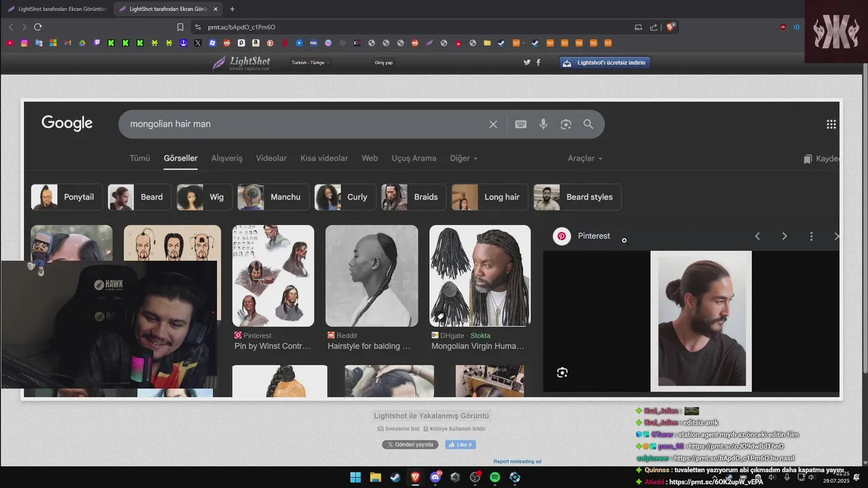Click Lens icon on Pinterest preview image
Screen dimensions: 868x488
click(x=562, y=373)
